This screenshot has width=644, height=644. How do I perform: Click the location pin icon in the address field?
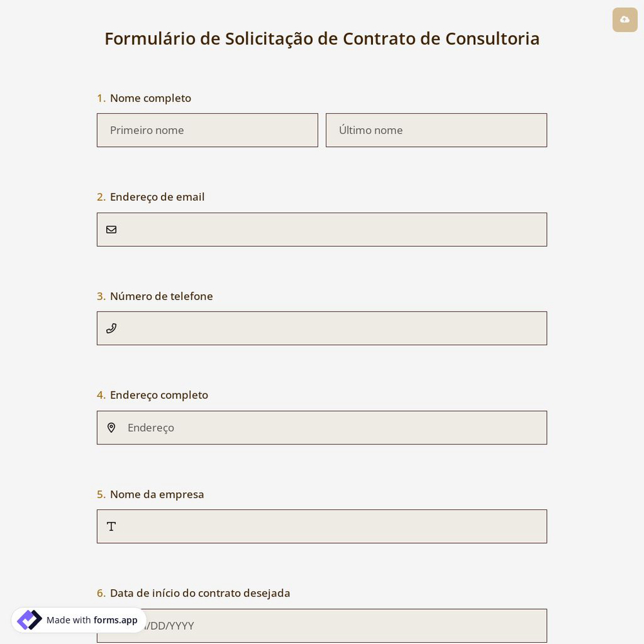pos(111,427)
